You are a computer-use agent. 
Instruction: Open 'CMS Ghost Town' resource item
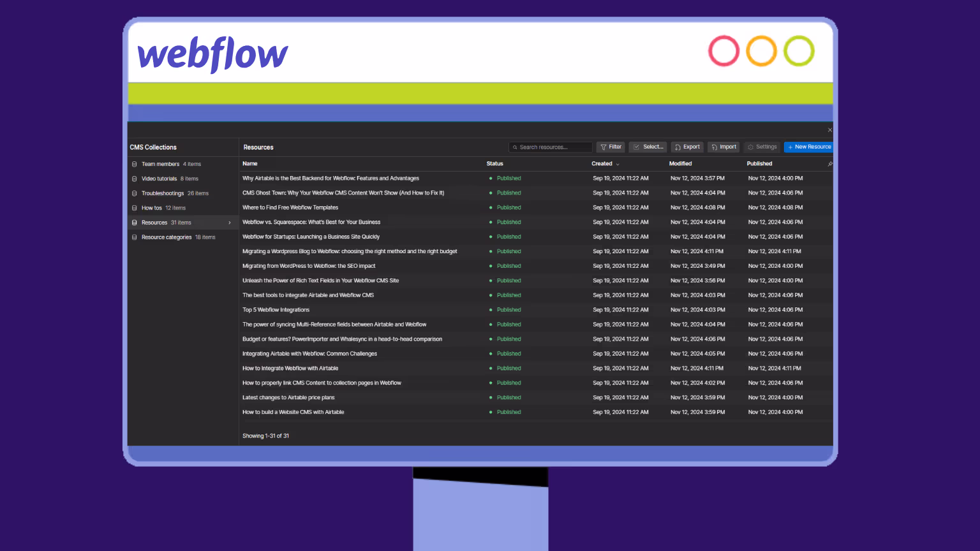343,193
